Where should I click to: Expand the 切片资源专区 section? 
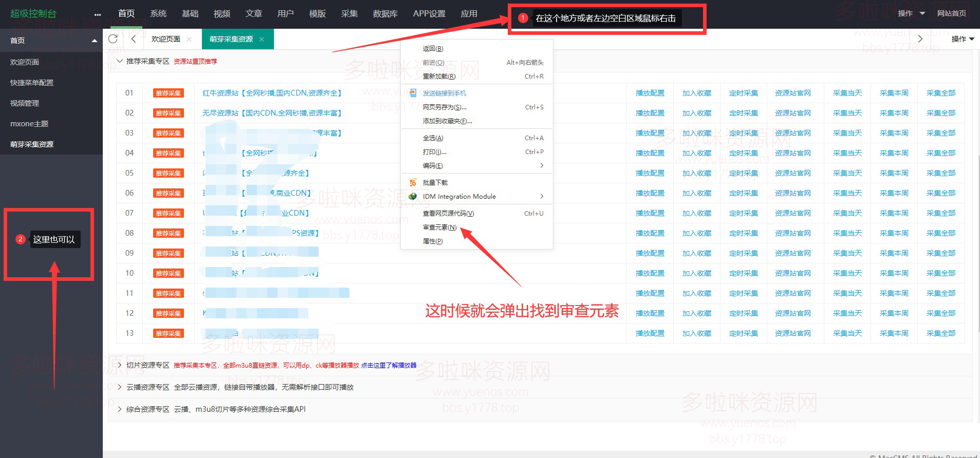tap(120, 365)
